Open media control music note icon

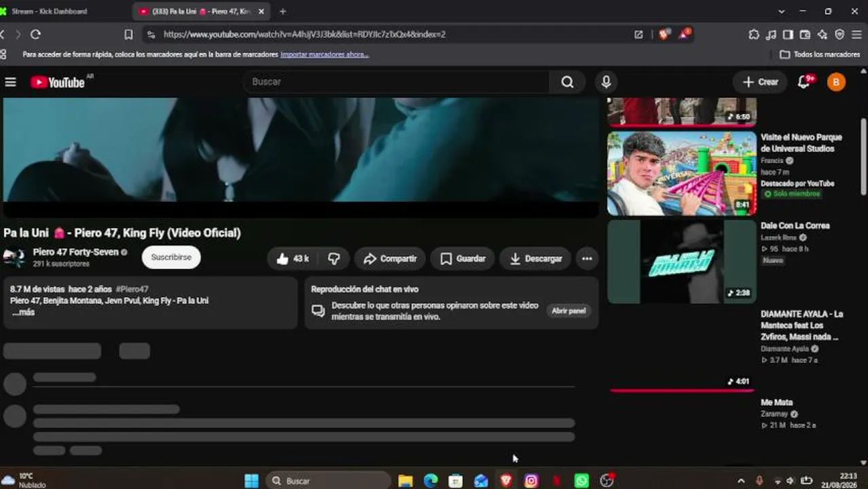click(771, 34)
